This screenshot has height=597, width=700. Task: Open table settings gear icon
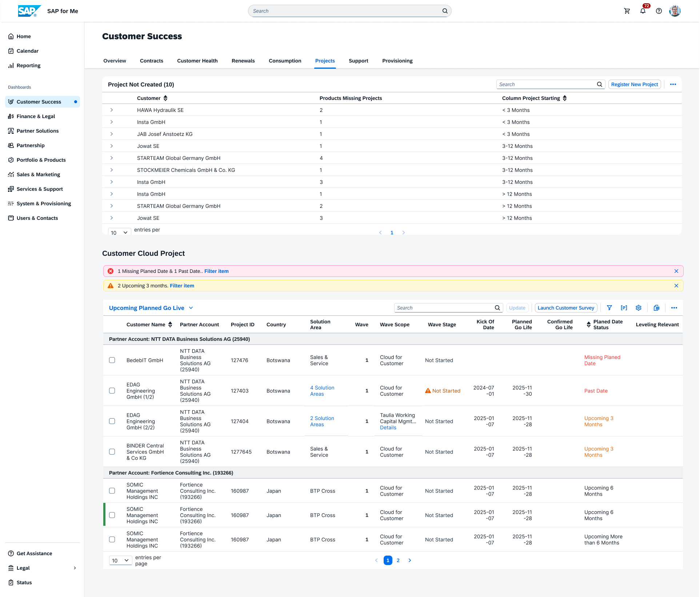(639, 308)
